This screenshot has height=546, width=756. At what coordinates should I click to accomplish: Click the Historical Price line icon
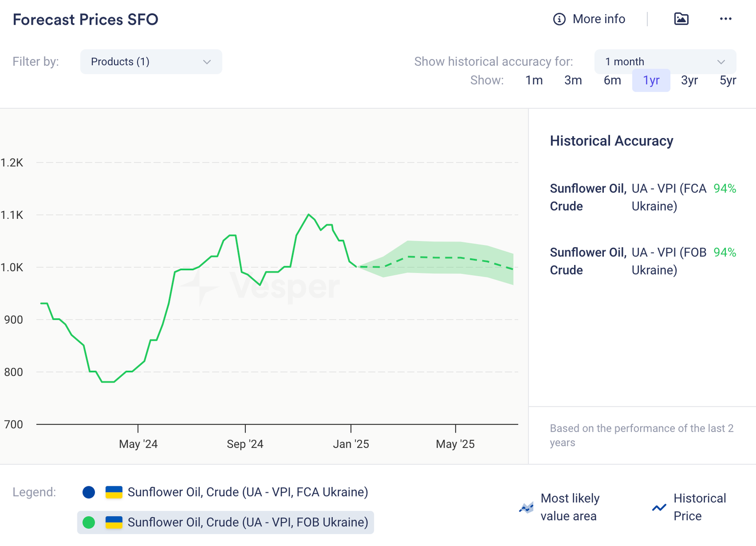(x=659, y=508)
